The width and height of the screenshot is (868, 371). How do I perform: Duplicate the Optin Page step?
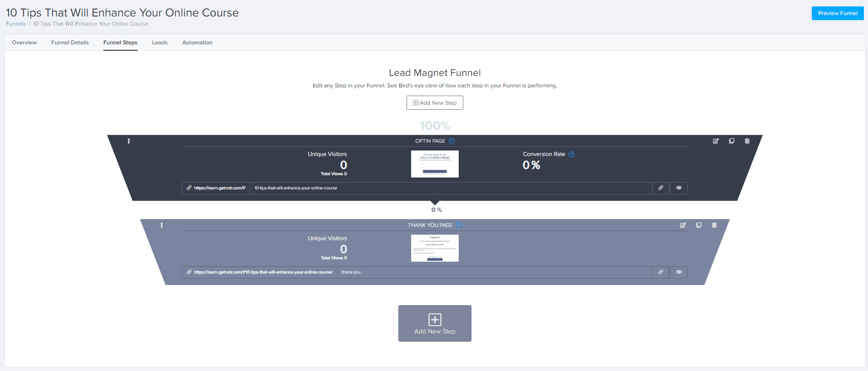click(x=732, y=141)
